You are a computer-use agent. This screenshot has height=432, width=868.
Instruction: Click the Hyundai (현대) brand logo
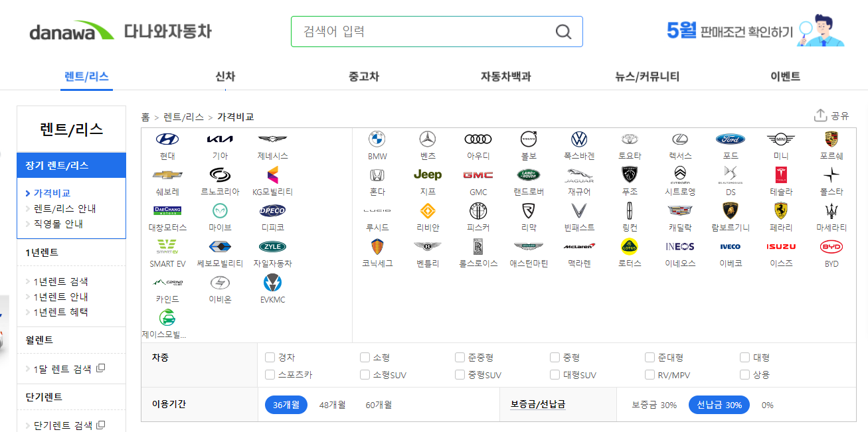(167, 139)
